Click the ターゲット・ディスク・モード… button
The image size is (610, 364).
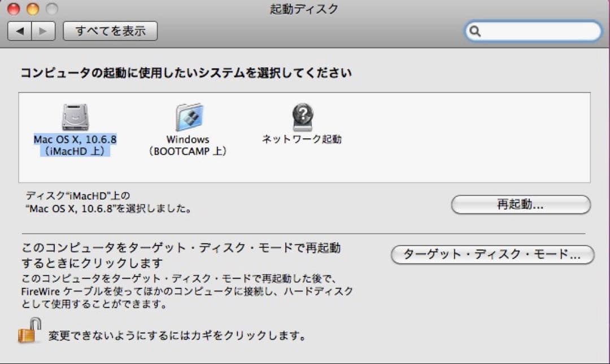point(493,255)
